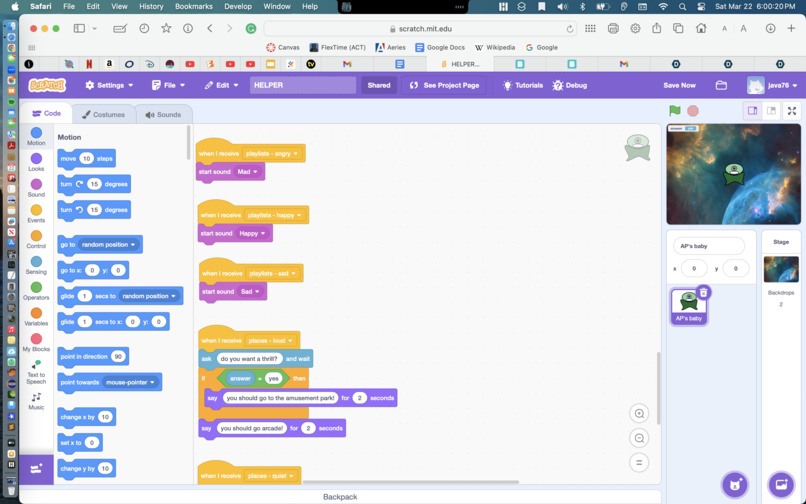This screenshot has width=806, height=504.
Task: Open the Add Extension button
Action: tap(36, 469)
